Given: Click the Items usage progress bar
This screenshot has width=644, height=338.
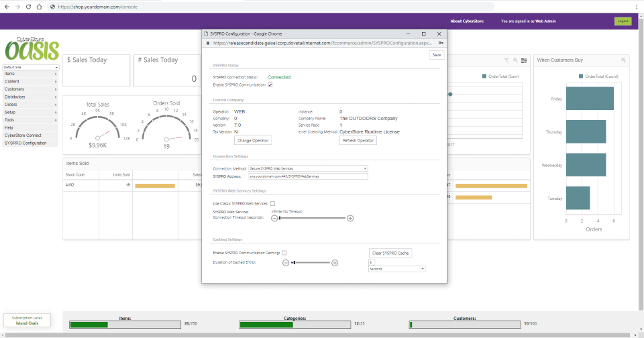Looking at the screenshot, I should (125, 325).
